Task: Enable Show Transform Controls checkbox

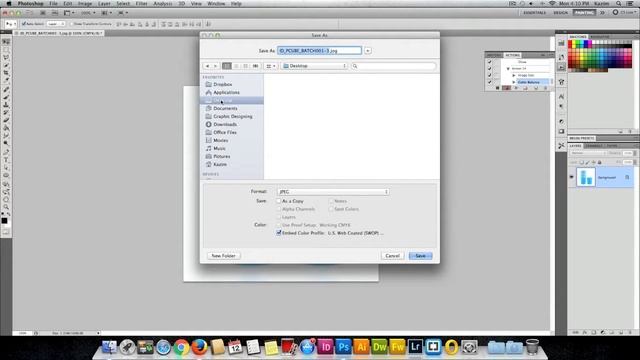Action: [x=71, y=24]
